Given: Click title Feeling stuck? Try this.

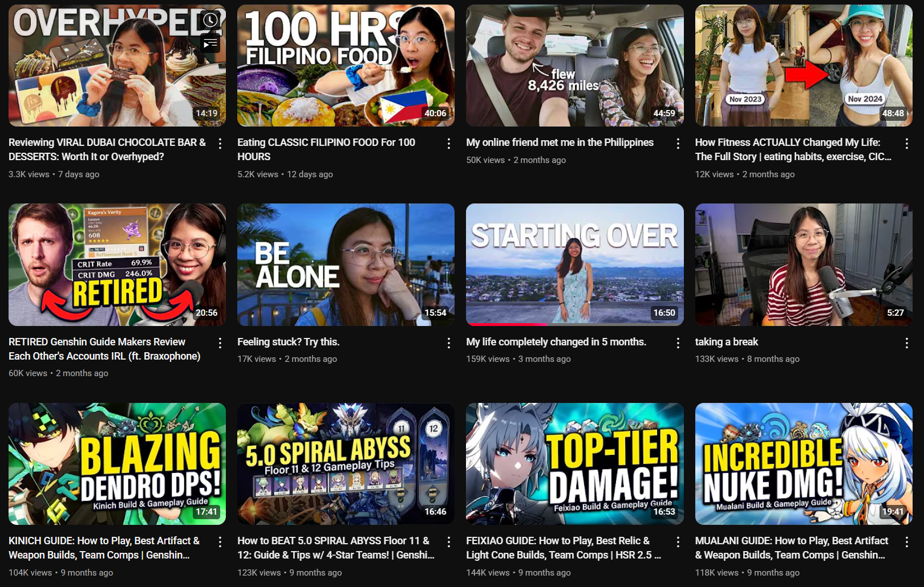Looking at the screenshot, I should pos(289,342).
